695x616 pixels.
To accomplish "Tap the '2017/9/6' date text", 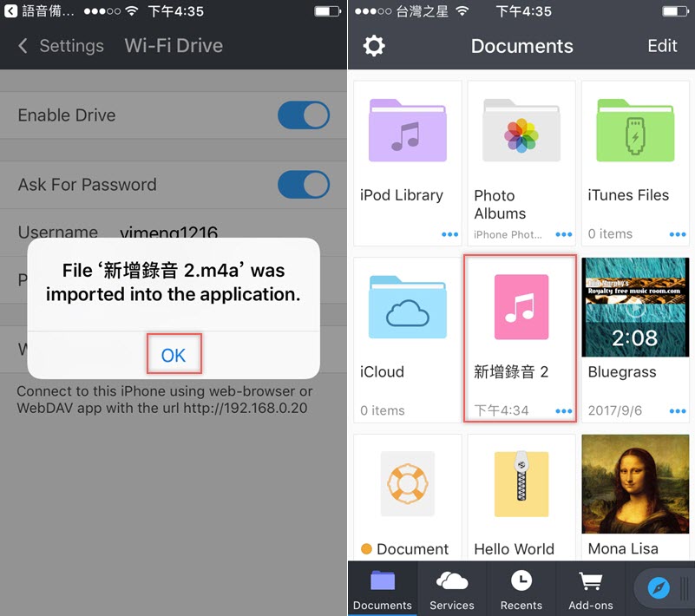I will tap(615, 410).
